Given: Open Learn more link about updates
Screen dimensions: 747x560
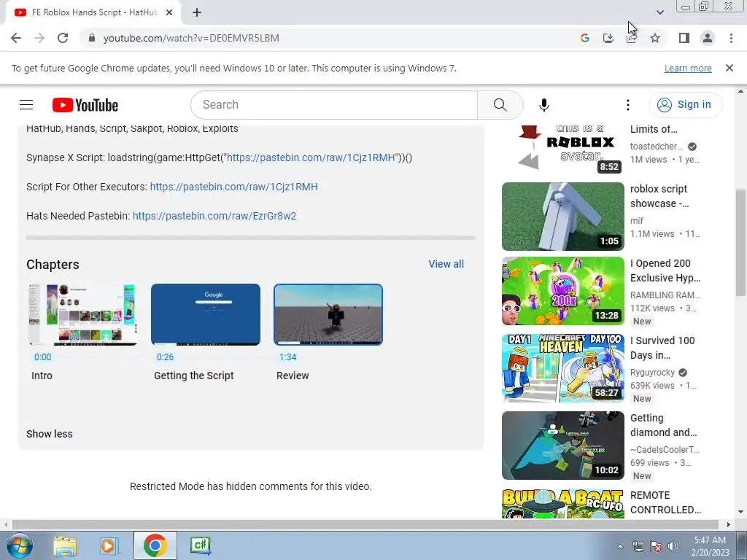Looking at the screenshot, I should coord(688,68).
